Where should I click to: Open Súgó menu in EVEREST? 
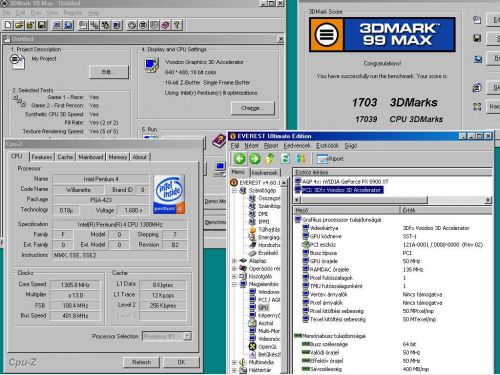click(351, 146)
